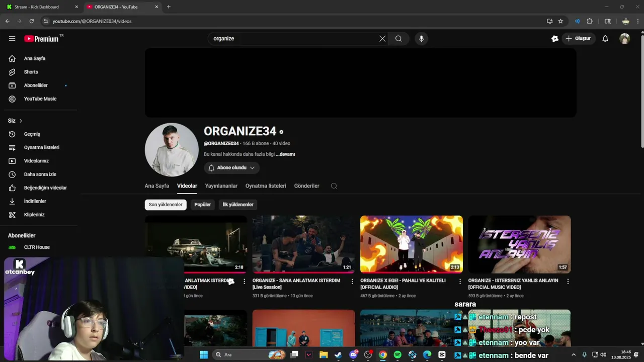Open options for ISTERSENIZ YANLIS ANLAYIN video
Image resolution: width=644 pixels, height=362 pixels.
(568, 282)
